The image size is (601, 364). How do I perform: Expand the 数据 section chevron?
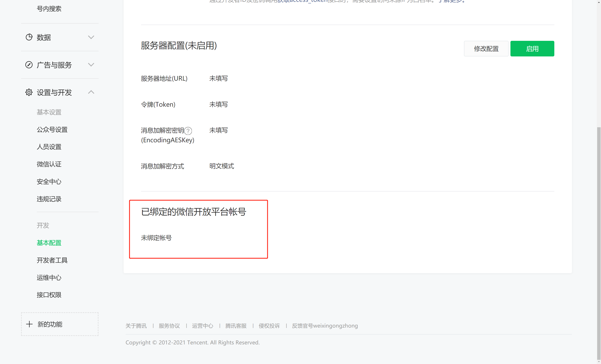[91, 37]
